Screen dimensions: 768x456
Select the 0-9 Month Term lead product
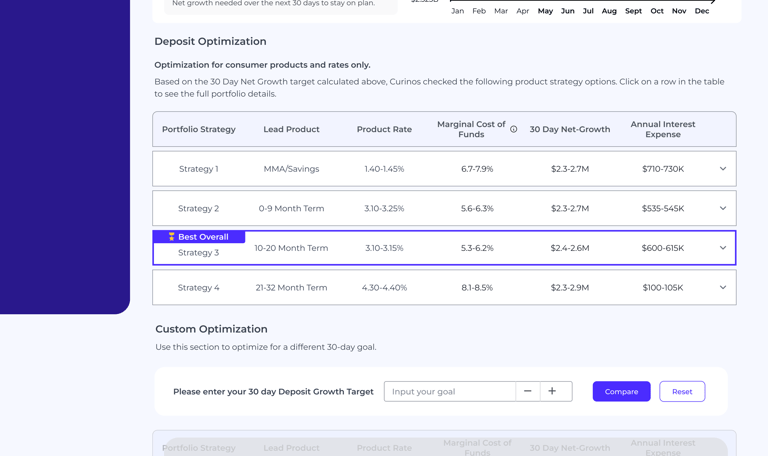[291, 208]
